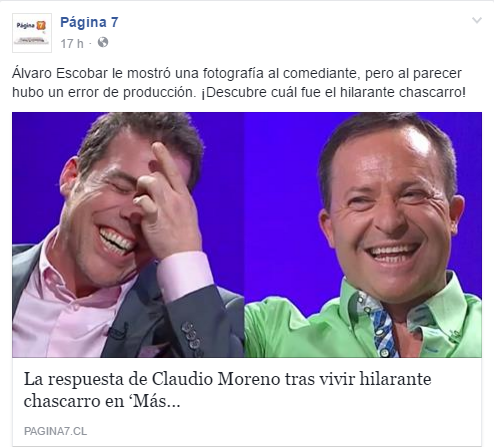Image resolution: width=494 pixels, height=447 pixels.
Task: Click the laughing man in the pink shirt
Action: point(128,235)
